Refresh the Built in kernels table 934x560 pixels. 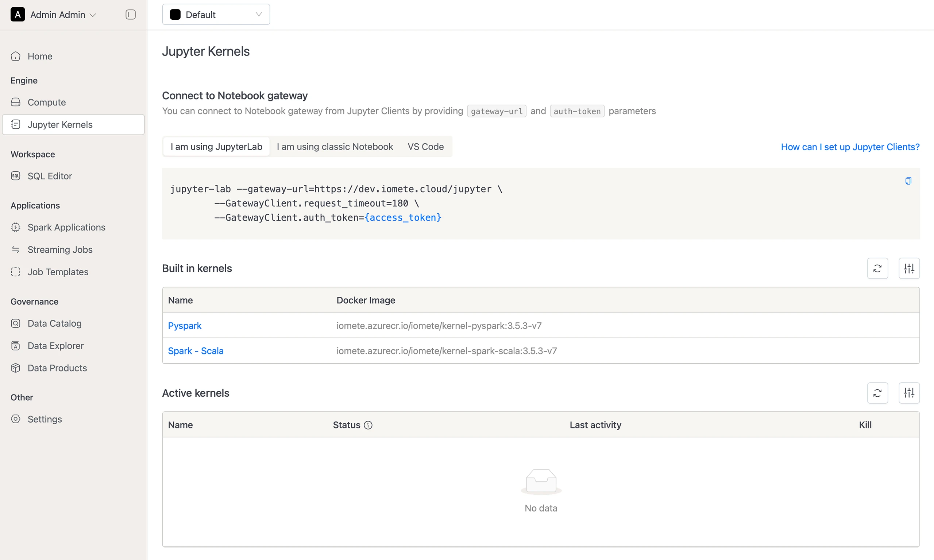pyautogui.click(x=877, y=268)
